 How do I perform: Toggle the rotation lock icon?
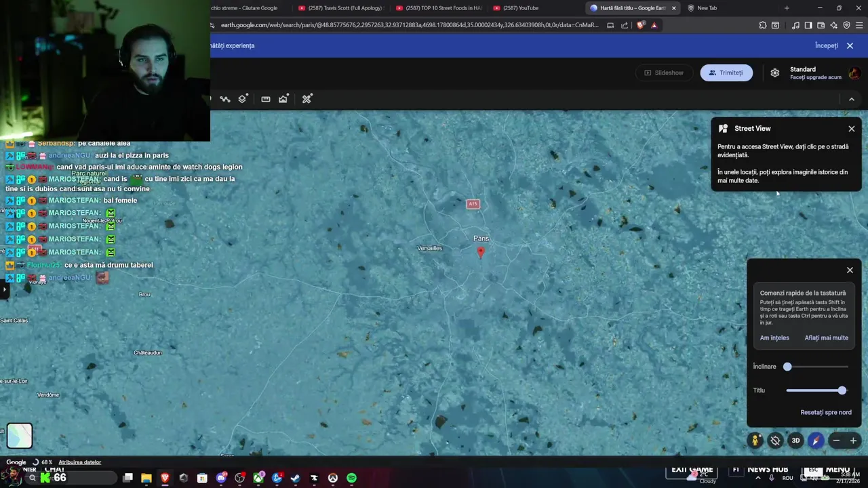coord(775,441)
